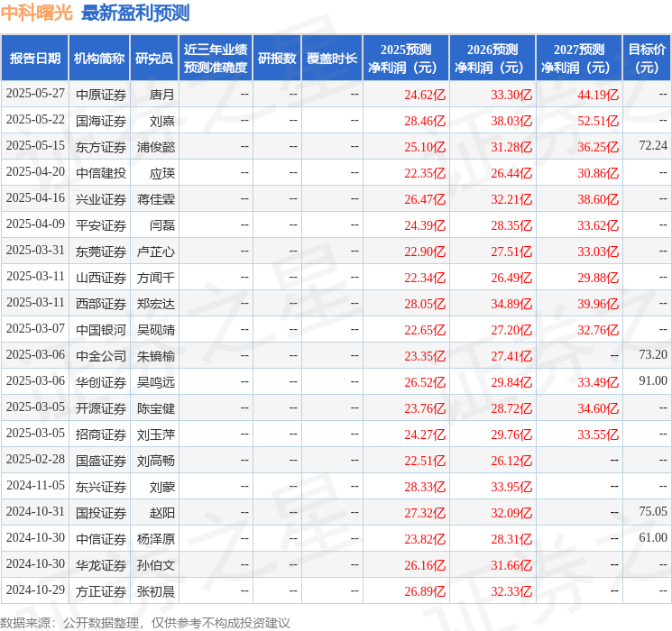Click the 2025 profit value 26.89亿
Image resolution: width=672 pixels, height=631 pixels.
tap(425, 591)
